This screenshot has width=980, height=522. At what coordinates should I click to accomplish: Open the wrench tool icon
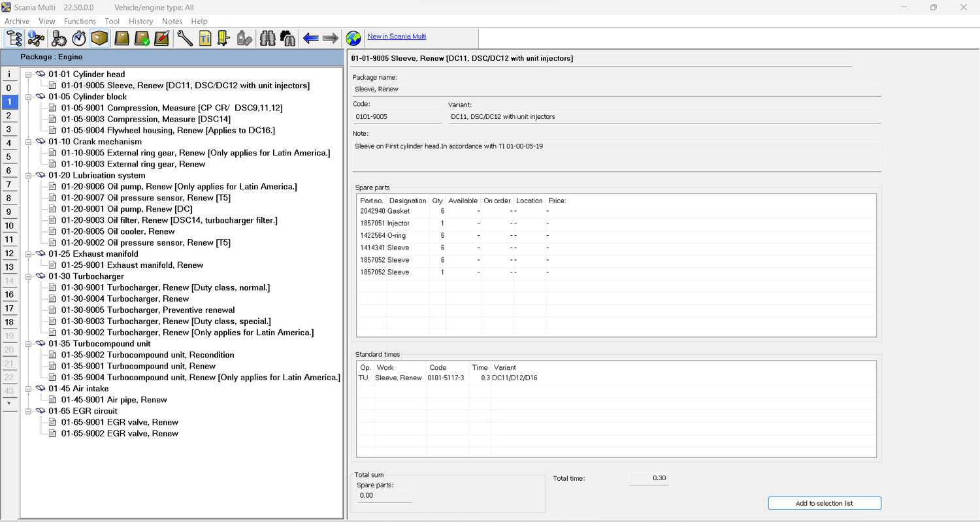tap(185, 38)
